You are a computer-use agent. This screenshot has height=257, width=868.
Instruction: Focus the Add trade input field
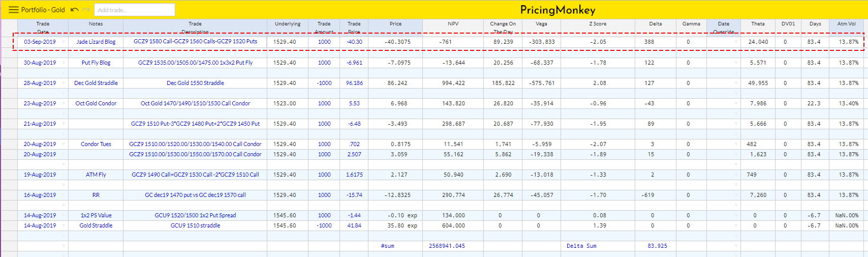pos(135,10)
